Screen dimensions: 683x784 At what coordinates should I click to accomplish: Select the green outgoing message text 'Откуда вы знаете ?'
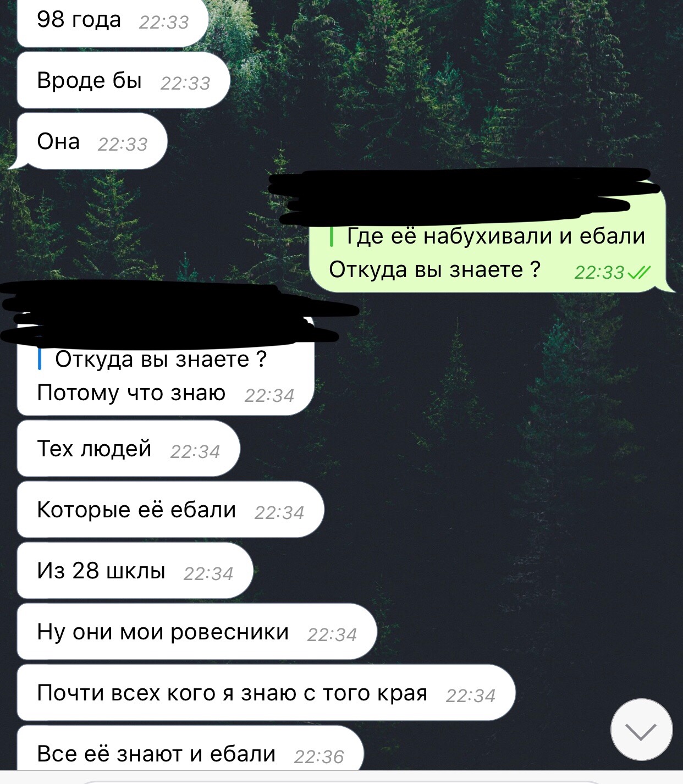[434, 269]
